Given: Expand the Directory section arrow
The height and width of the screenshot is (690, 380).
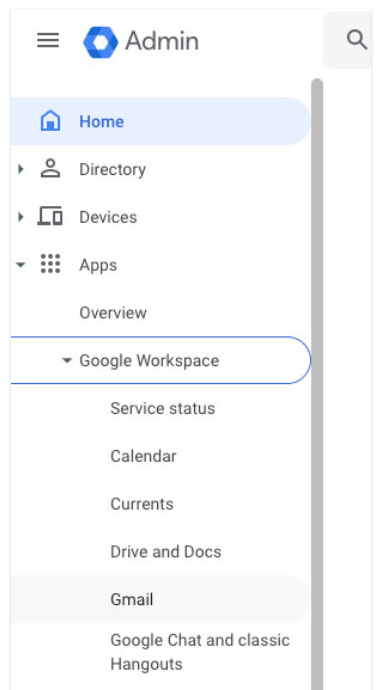Looking at the screenshot, I should 21,169.
